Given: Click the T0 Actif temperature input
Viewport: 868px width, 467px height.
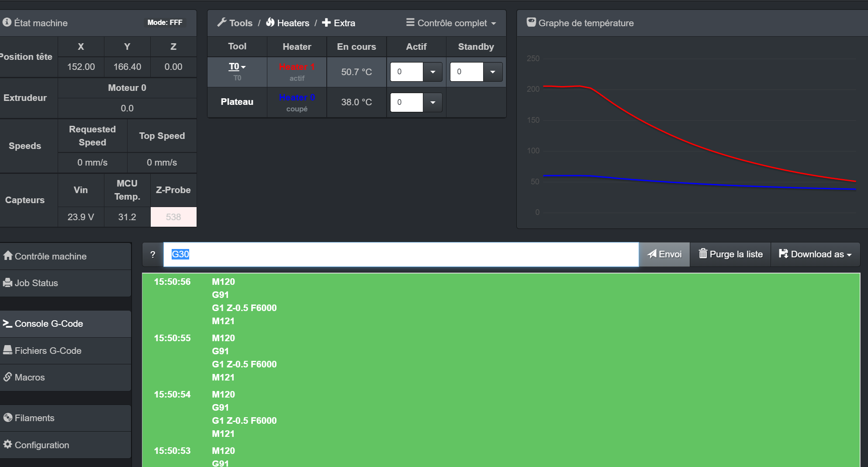Looking at the screenshot, I should pos(407,72).
